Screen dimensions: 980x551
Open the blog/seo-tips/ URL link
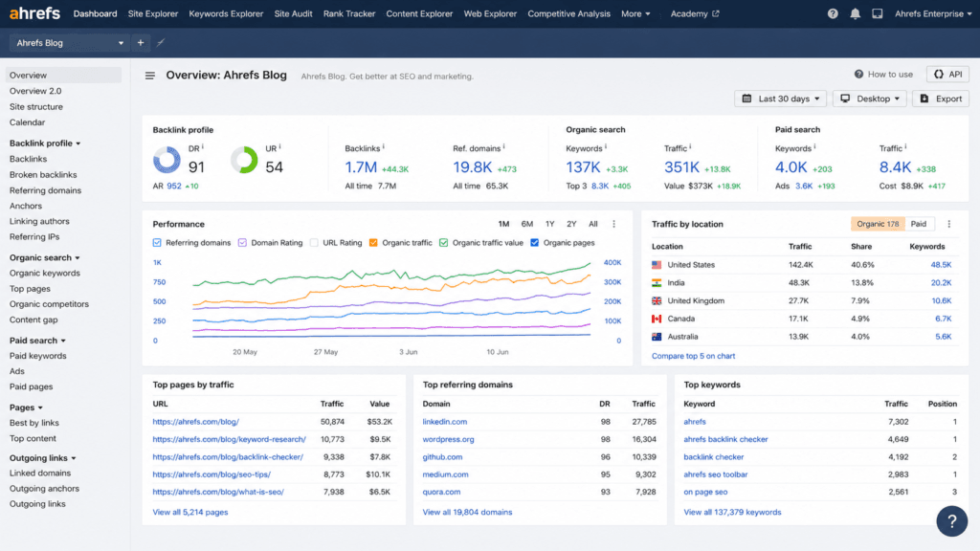[x=212, y=474]
